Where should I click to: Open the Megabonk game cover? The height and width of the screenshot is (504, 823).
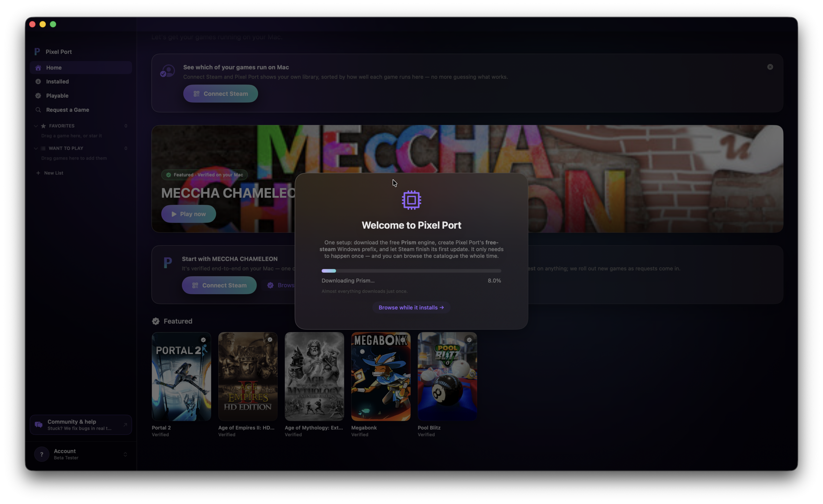click(x=381, y=376)
